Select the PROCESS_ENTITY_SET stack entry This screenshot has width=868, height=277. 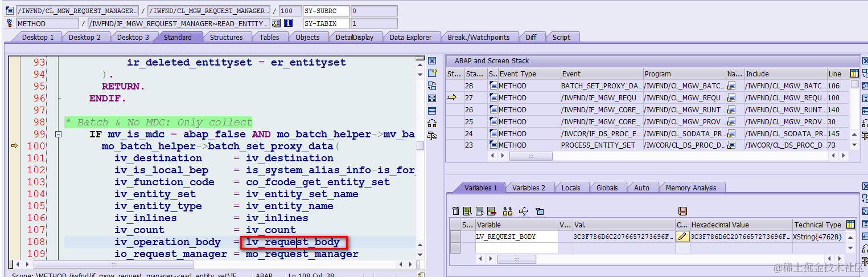click(x=601, y=145)
